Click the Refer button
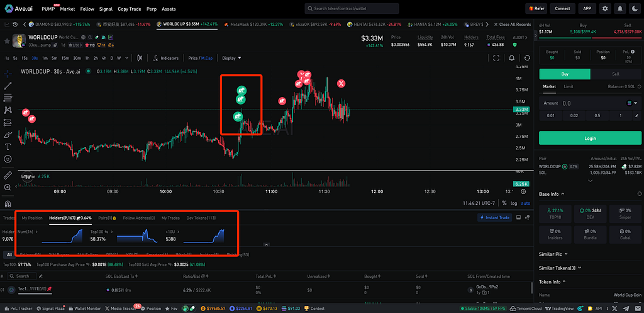 (x=536, y=8)
